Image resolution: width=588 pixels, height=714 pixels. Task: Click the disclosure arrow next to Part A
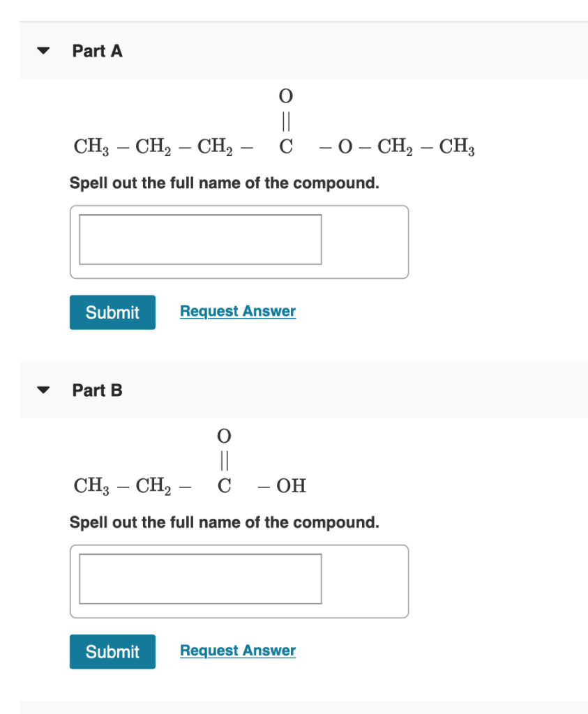point(43,50)
